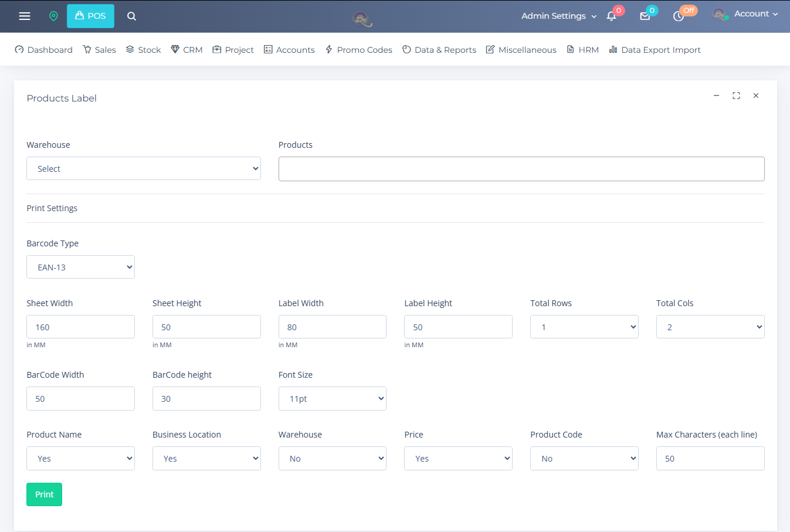Click the Project briefcase icon
The width and height of the screenshot is (790, 532).
[217, 50]
